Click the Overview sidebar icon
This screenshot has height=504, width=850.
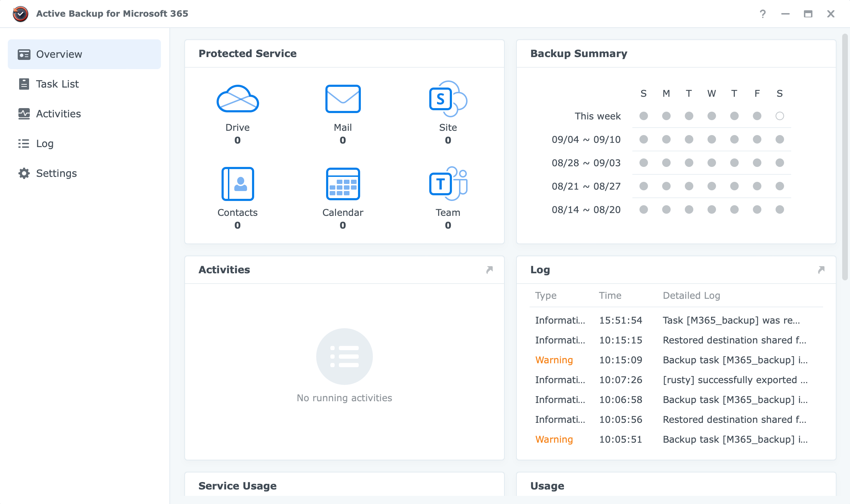coord(24,54)
